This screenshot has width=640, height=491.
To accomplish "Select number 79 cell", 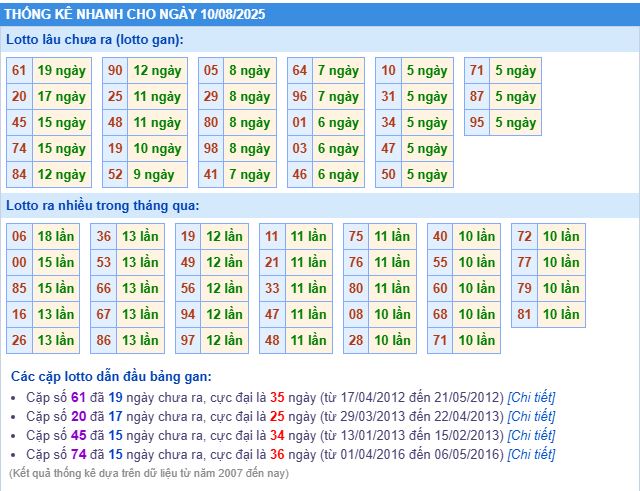I will coord(524,289).
